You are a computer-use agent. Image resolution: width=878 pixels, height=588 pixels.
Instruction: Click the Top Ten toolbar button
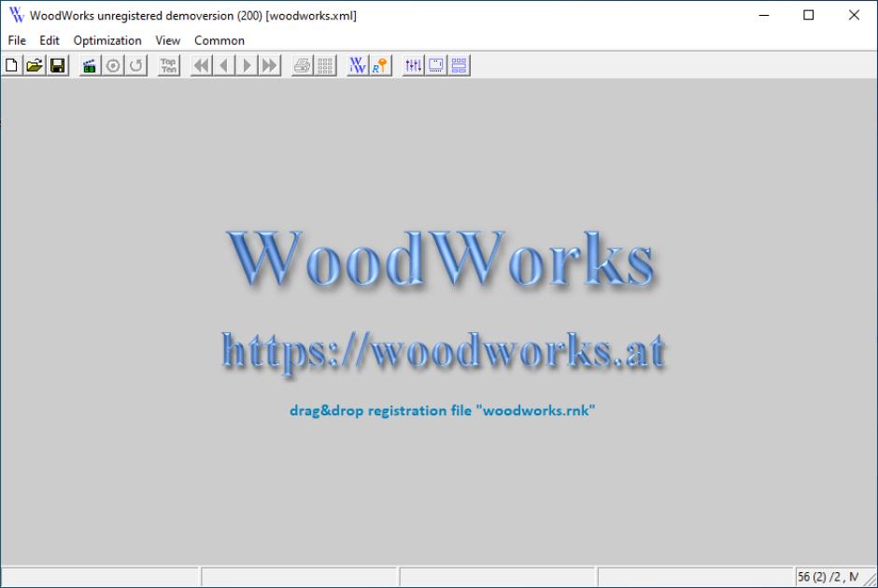pos(168,65)
